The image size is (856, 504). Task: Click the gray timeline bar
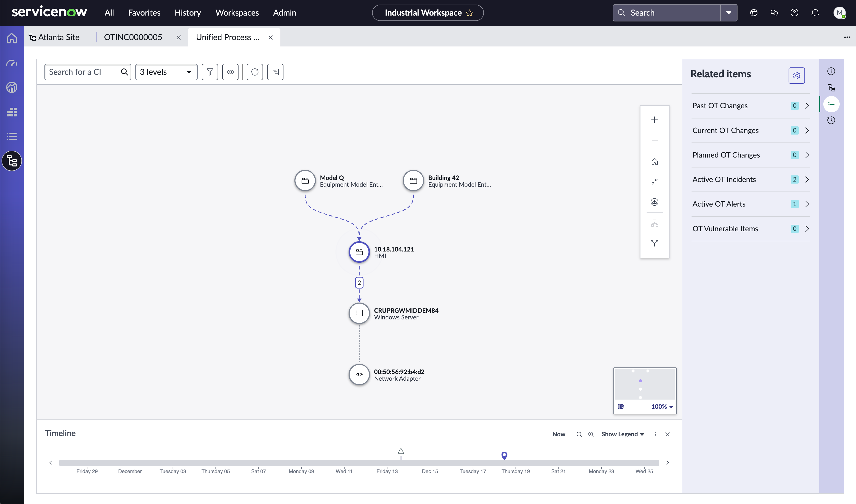point(359,463)
